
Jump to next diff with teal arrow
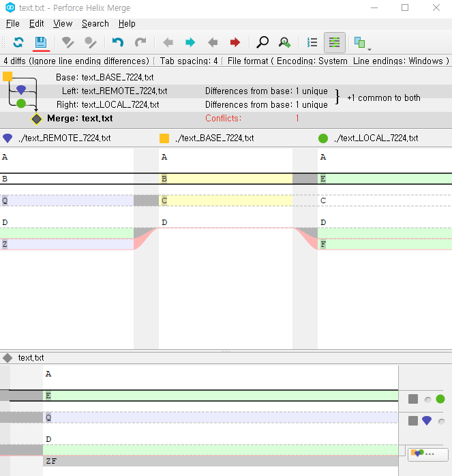(x=190, y=42)
